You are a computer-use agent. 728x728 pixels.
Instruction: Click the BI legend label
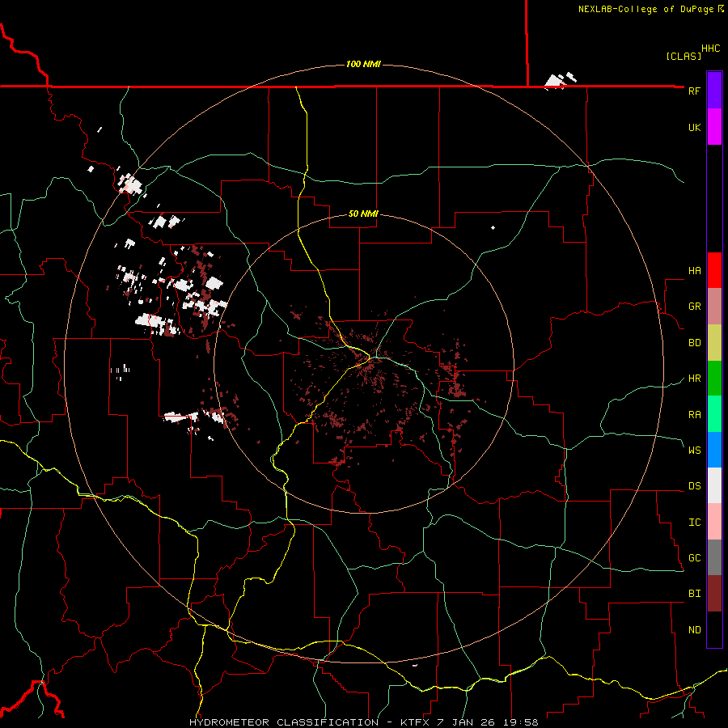tap(694, 594)
